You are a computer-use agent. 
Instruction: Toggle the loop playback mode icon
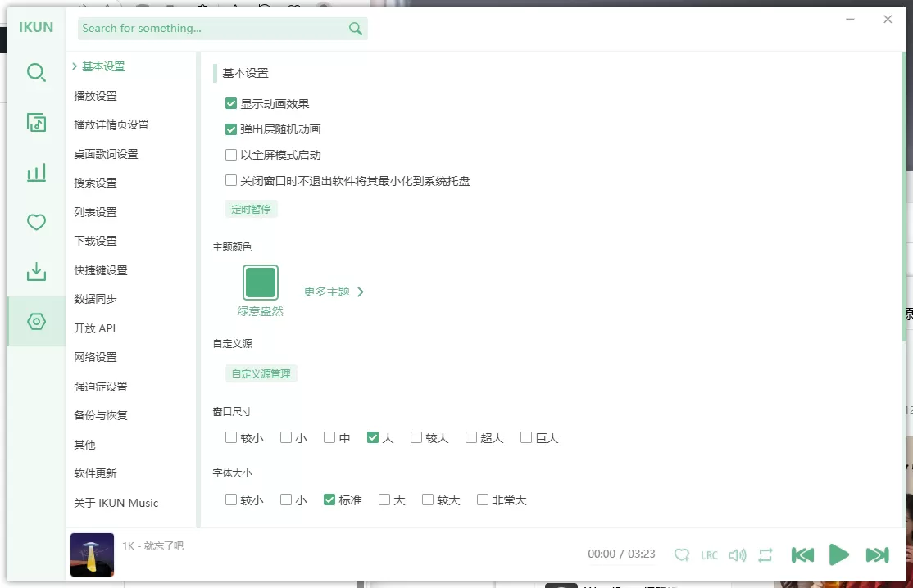click(765, 555)
